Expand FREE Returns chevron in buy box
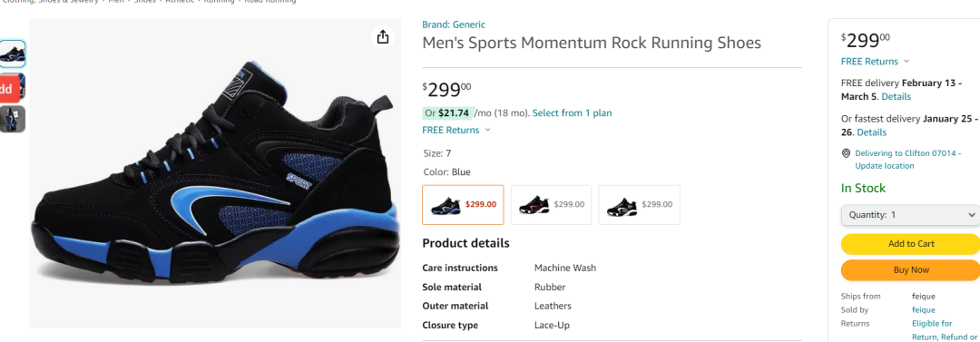 [x=906, y=62]
